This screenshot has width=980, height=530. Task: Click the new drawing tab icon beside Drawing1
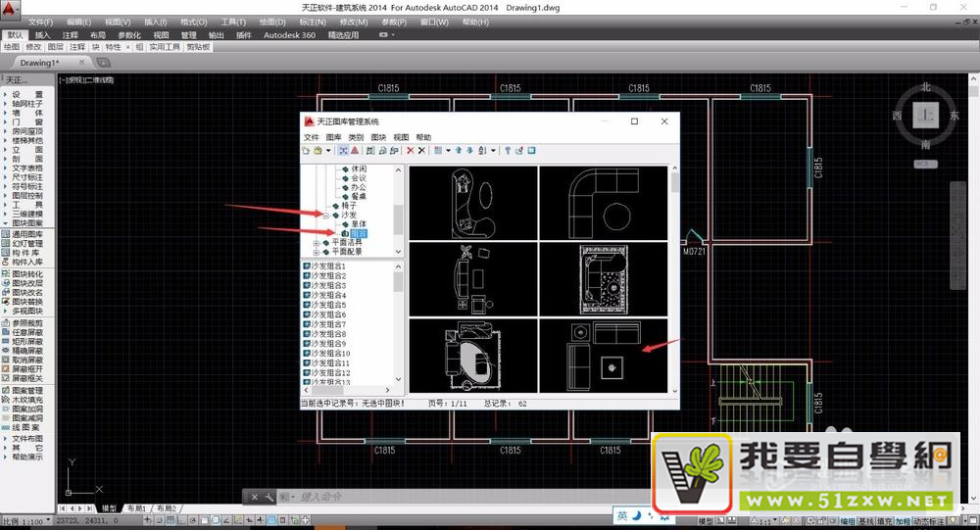coord(103,63)
